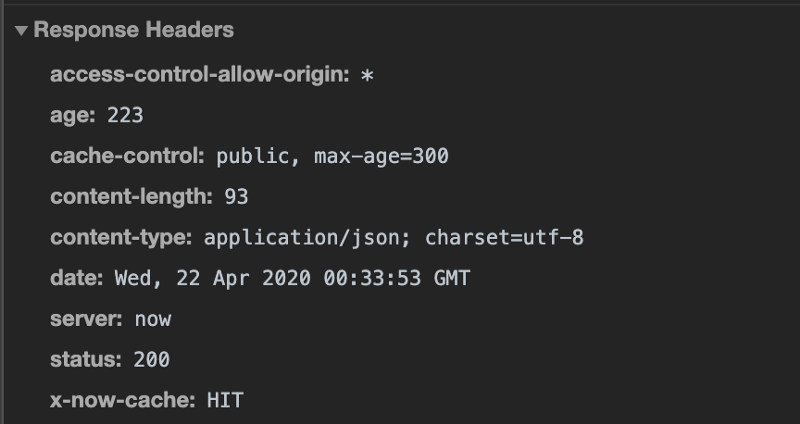Select the status value 200

tap(152, 360)
